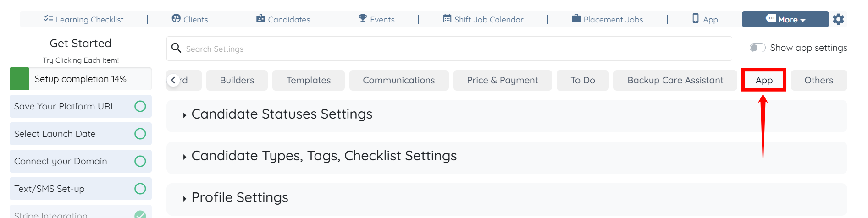
Task: Open Learning Checklist from top navigation
Action: pos(83,19)
